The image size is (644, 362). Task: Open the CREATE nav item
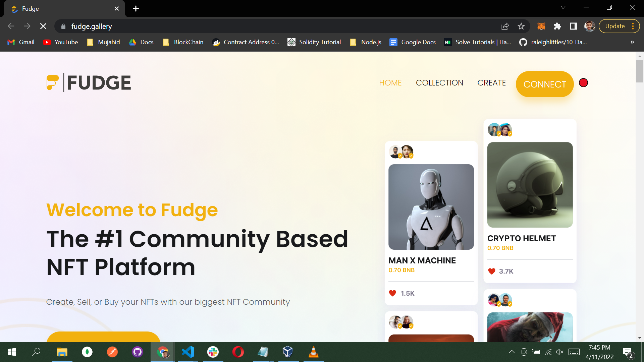pyautogui.click(x=491, y=83)
